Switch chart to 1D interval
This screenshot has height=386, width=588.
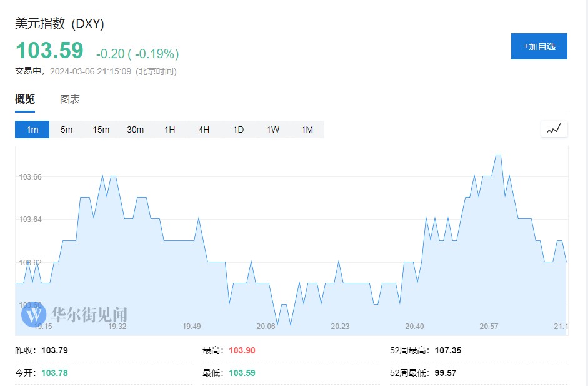pos(238,130)
